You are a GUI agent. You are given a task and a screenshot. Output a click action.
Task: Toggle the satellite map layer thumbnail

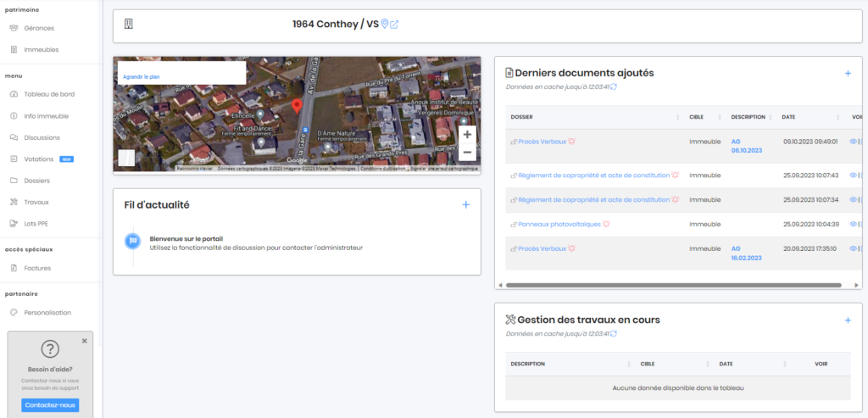(x=126, y=158)
